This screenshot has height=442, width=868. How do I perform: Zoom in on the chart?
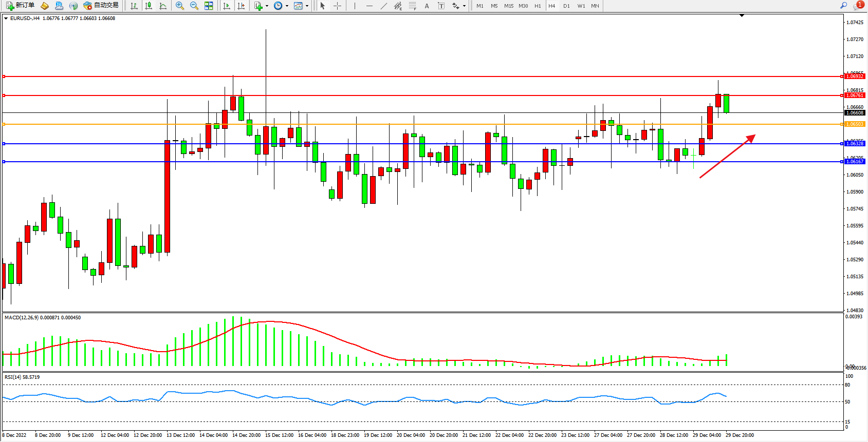click(x=180, y=6)
